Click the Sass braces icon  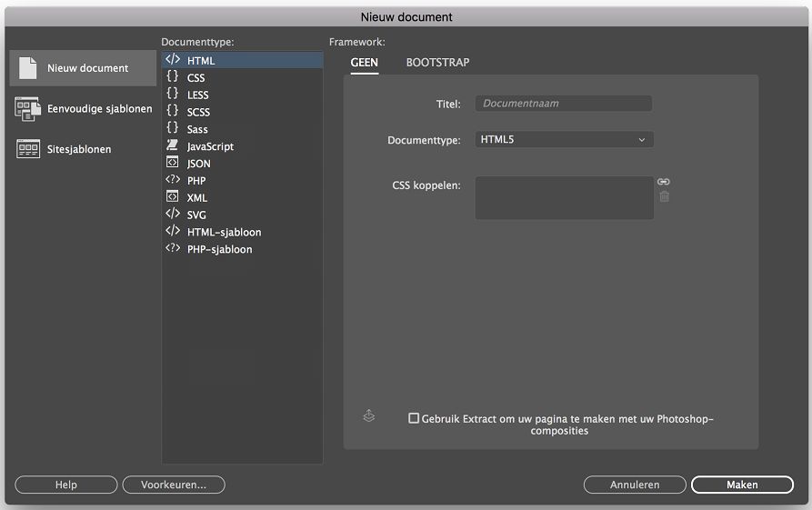click(173, 128)
